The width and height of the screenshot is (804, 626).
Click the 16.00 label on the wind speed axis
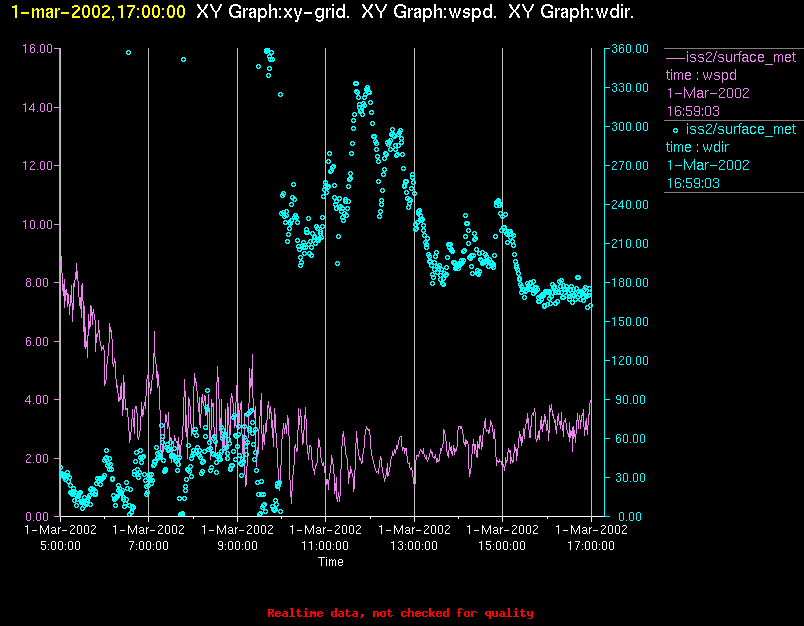coord(37,49)
